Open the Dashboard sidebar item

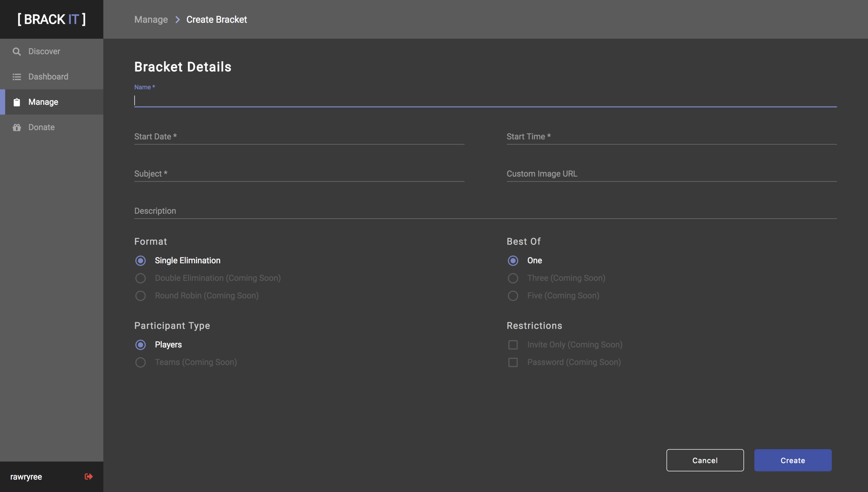(48, 77)
